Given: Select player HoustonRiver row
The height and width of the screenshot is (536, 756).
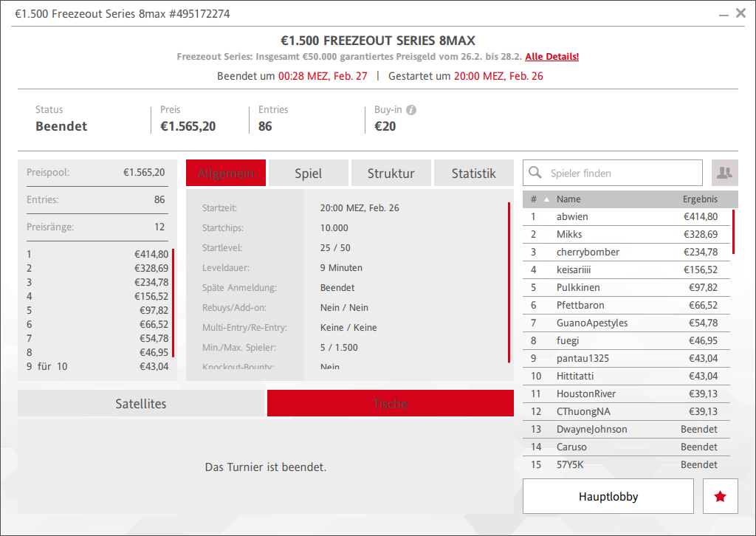Looking at the screenshot, I should click(626, 394).
